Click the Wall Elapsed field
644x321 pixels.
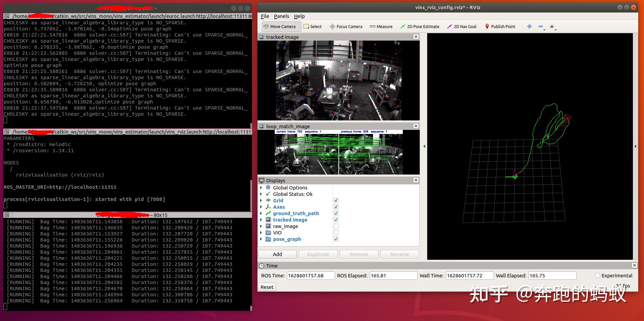552,275
